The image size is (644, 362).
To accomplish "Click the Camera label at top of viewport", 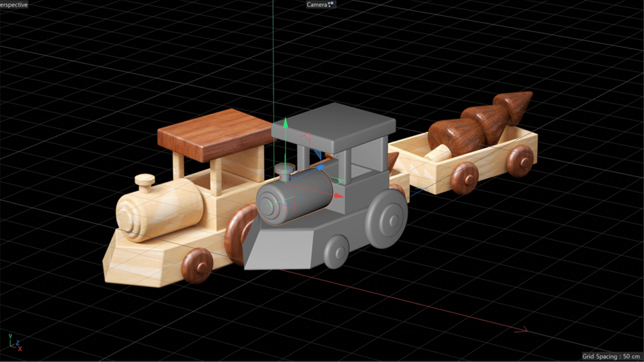I will tap(316, 5).
